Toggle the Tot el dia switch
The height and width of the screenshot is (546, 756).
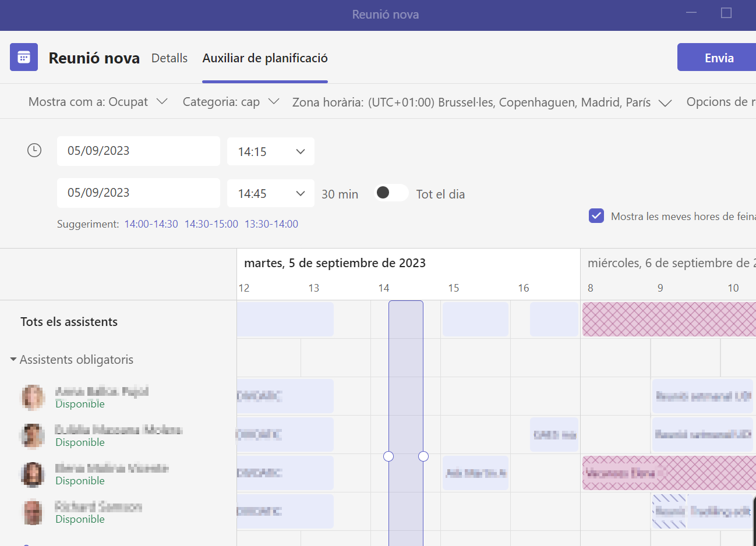click(391, 193)
